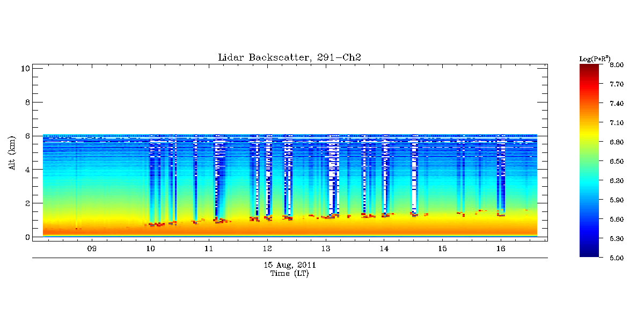
Task: Click the 11 hour tick label
Action: click(x=209, y=249)
